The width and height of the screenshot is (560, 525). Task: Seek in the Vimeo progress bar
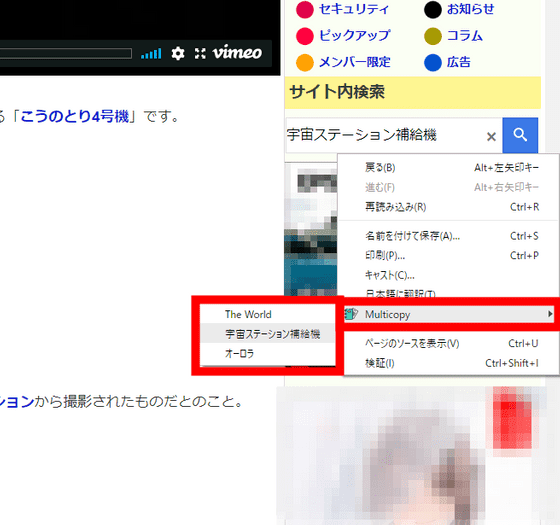[x=66, y=54]
